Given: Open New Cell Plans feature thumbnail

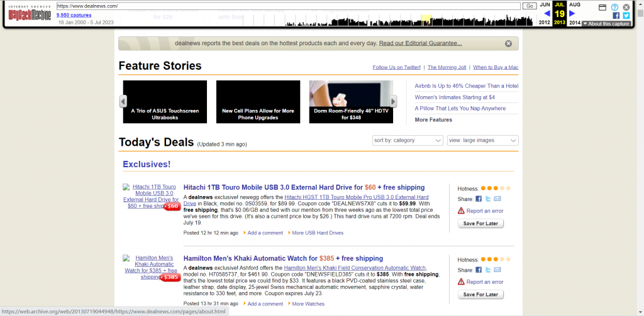Looking at the screenshot, I should point(258,102).
